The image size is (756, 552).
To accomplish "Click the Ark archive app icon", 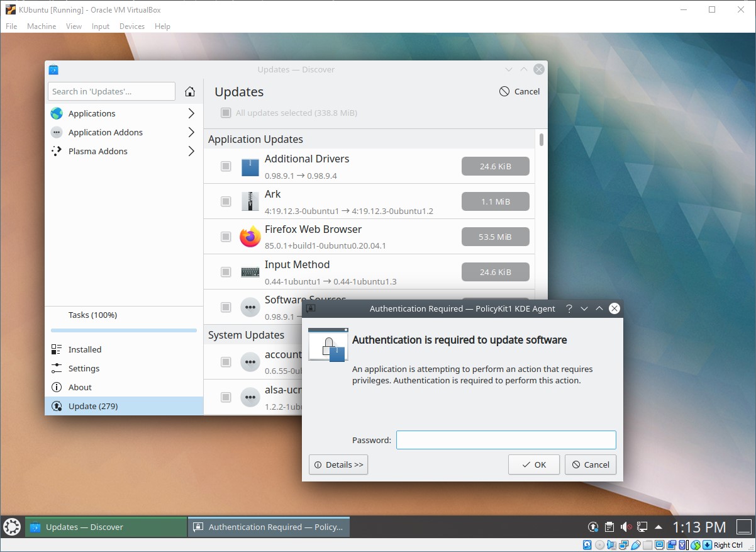I will click(x=250, y=201).
